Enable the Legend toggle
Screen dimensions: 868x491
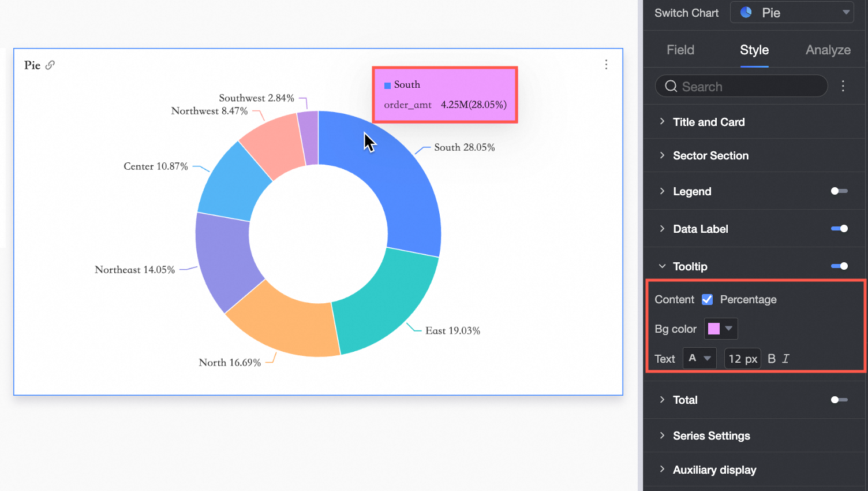pyautogui.click(x=839, y=191)
